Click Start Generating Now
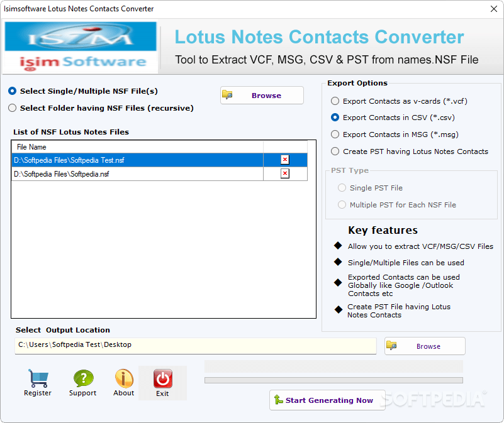This screenshot has height=423, width=504. (327, 400)
